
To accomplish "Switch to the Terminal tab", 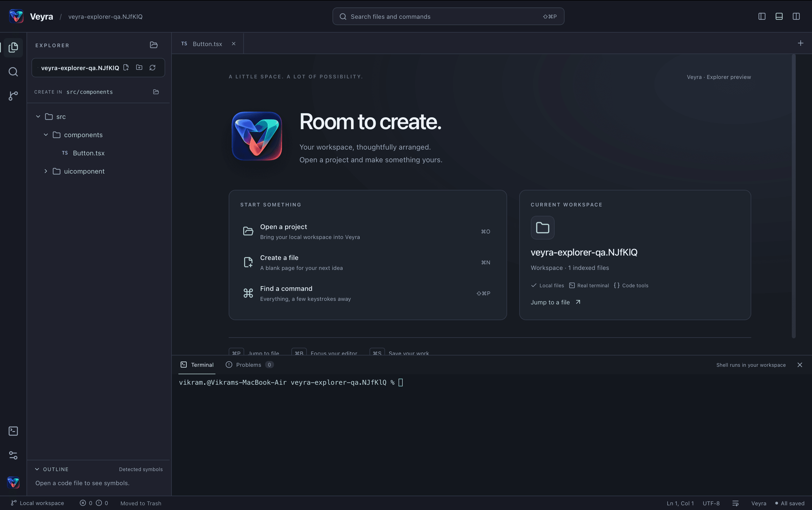I will point(197,365).
